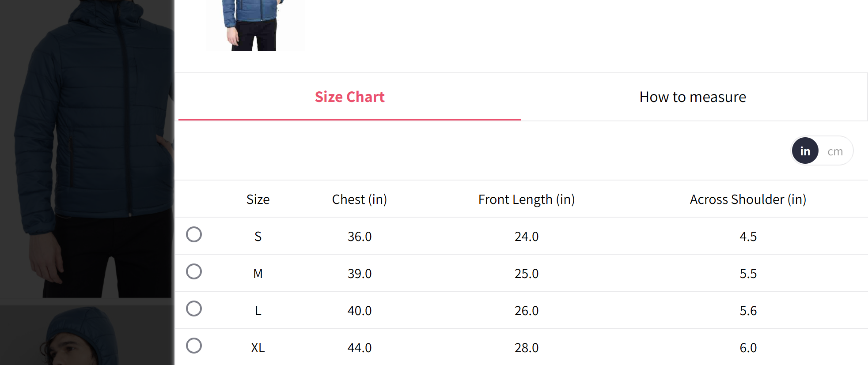Viewport: 868px width, 365px height.
Task: Open the How to measure tab
Action: tap(693, 97)
